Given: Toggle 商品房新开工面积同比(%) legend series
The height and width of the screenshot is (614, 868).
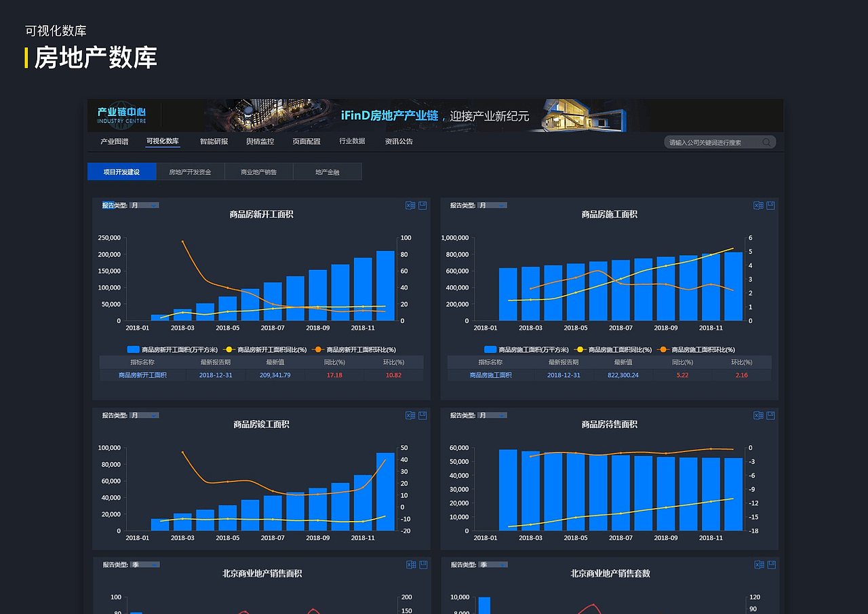Looking at the screenshot, I should [x=265, y=349].
